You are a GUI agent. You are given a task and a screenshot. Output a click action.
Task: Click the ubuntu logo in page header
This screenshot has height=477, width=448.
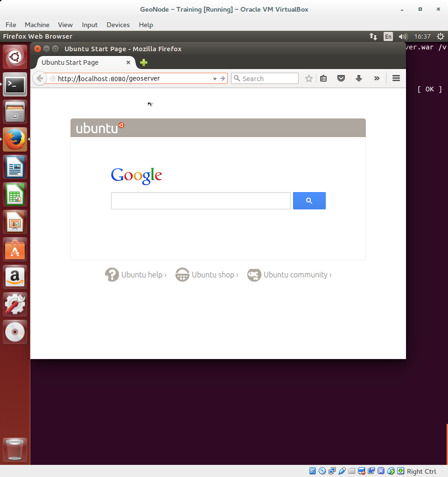click(x=100, y=128)
